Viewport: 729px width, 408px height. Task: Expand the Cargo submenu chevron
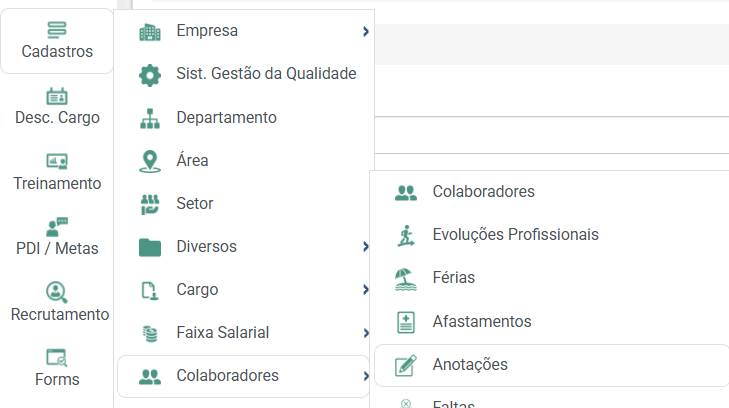(366, 290)
